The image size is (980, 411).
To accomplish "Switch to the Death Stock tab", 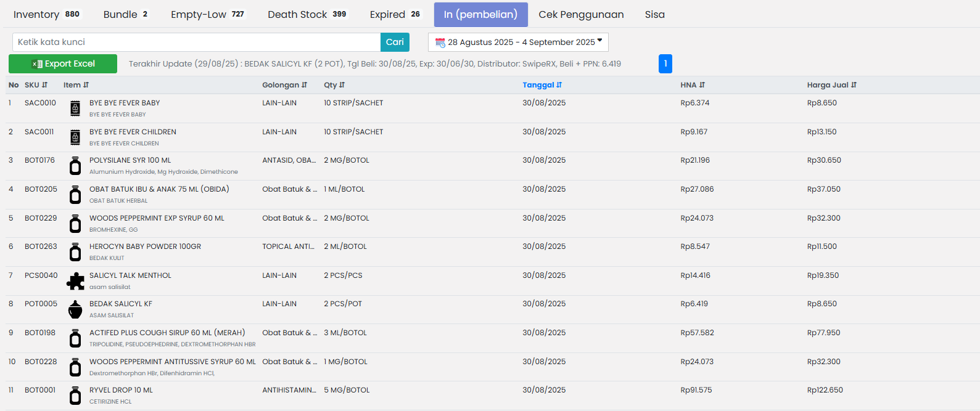I will [x=307, y=14].
